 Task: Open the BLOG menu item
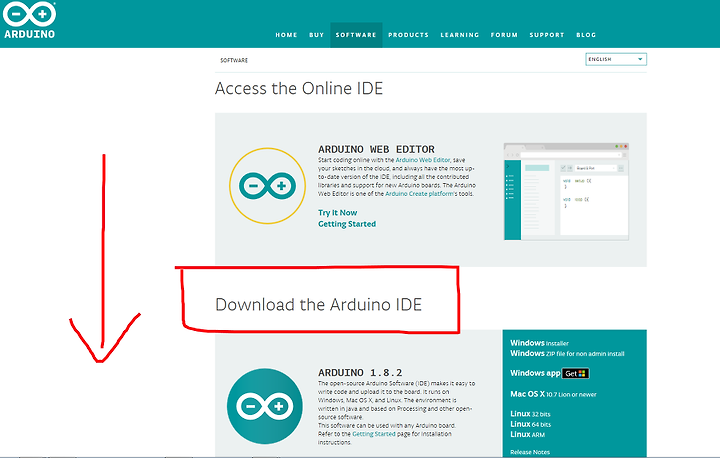coord(586,35)
